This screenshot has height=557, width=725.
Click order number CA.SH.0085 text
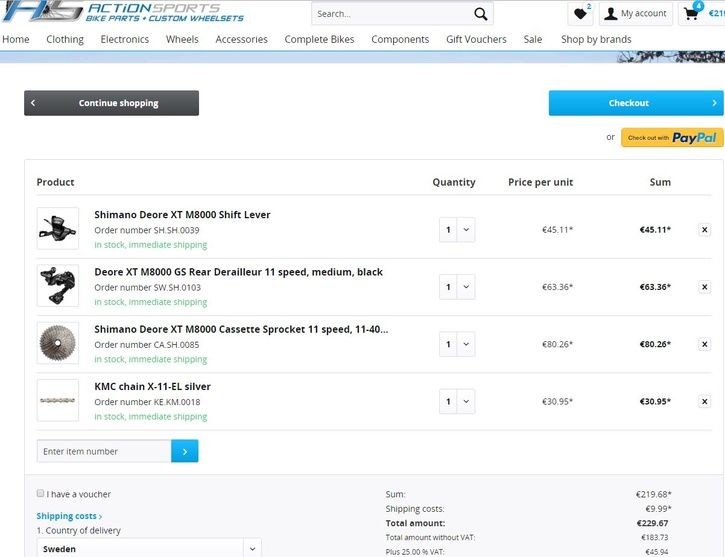147,345
